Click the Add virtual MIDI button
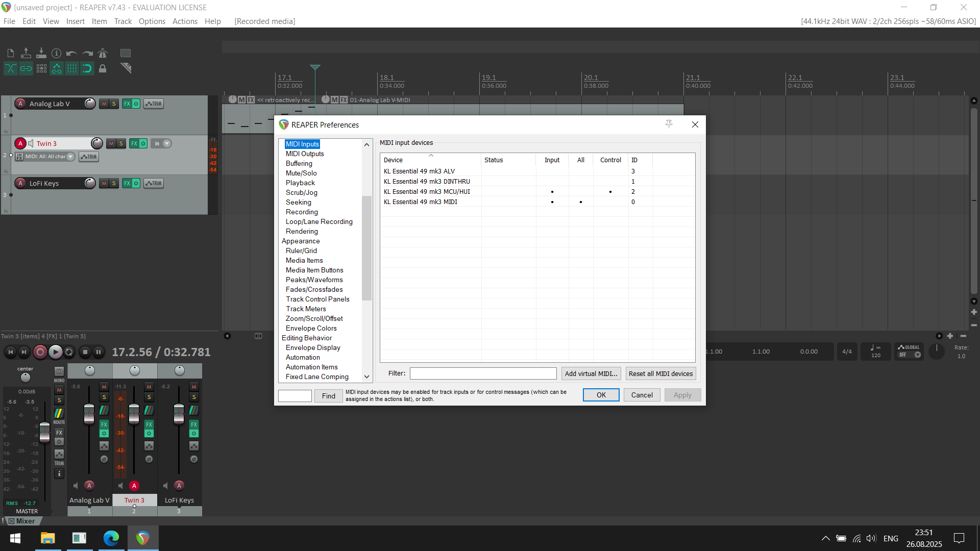The width and height of the screenshot is (980, 551). 591,373
